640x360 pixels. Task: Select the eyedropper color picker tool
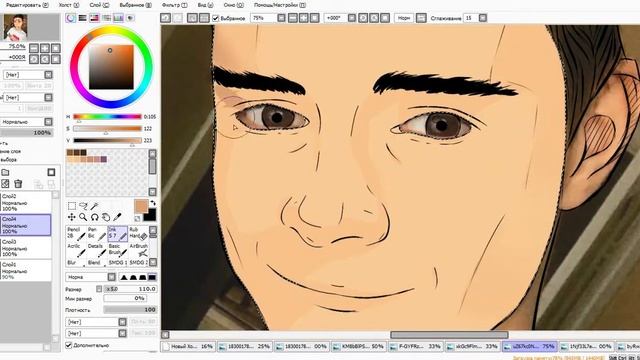(x=117, y=217)
